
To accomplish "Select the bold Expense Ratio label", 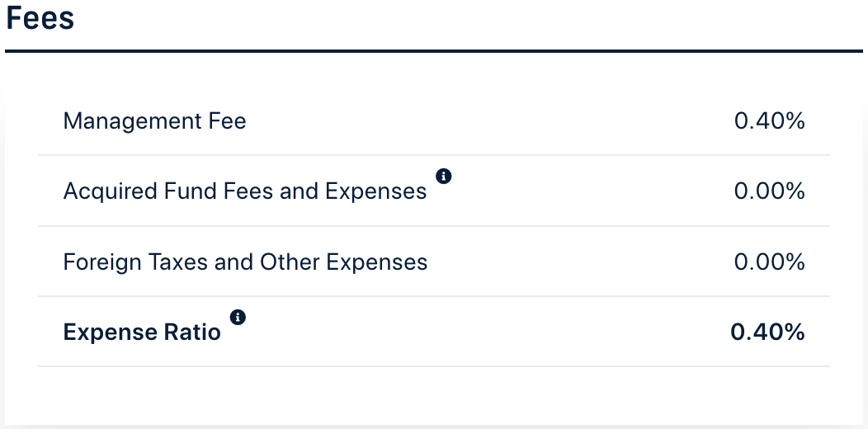I will 142,332.
